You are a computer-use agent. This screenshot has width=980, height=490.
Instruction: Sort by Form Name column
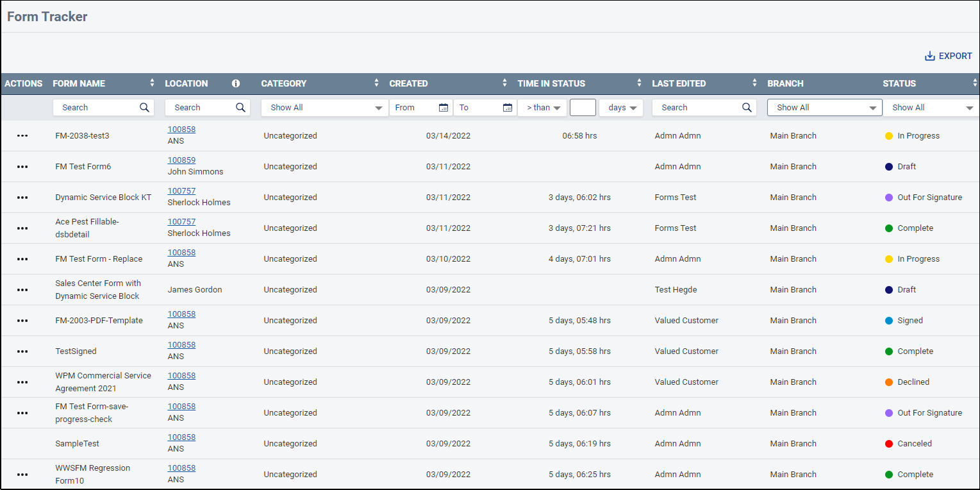tap(152, 83)
